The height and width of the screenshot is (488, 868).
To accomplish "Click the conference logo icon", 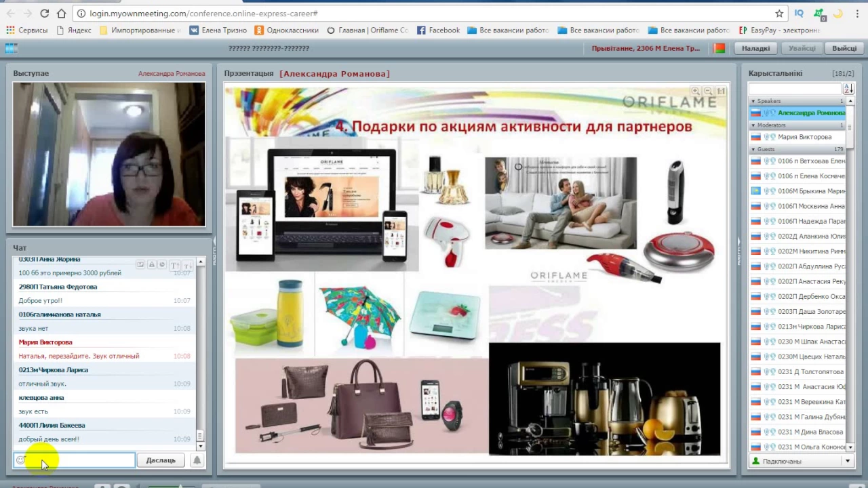I will click(11, 48).
